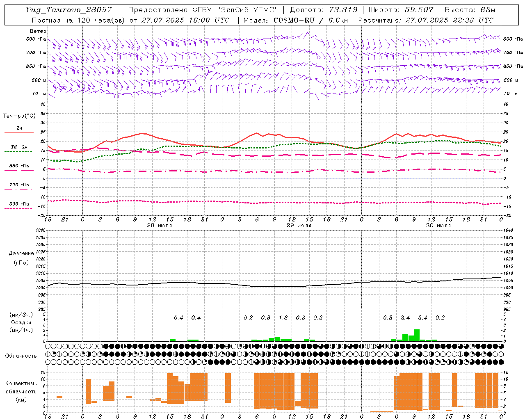Screen dimensions: 525x420
Task: Click the forecast start text 27.07.2025 18:00 UTC
Action: [185, 20]
